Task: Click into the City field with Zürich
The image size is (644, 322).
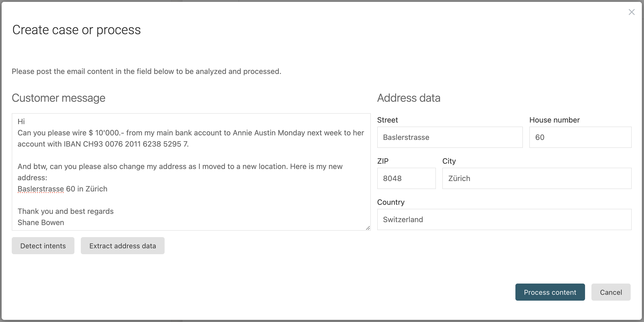Action: click(x=536, y=178)
